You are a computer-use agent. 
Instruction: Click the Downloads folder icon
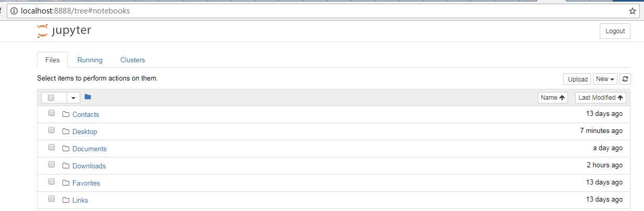click(x=66, y=166)
